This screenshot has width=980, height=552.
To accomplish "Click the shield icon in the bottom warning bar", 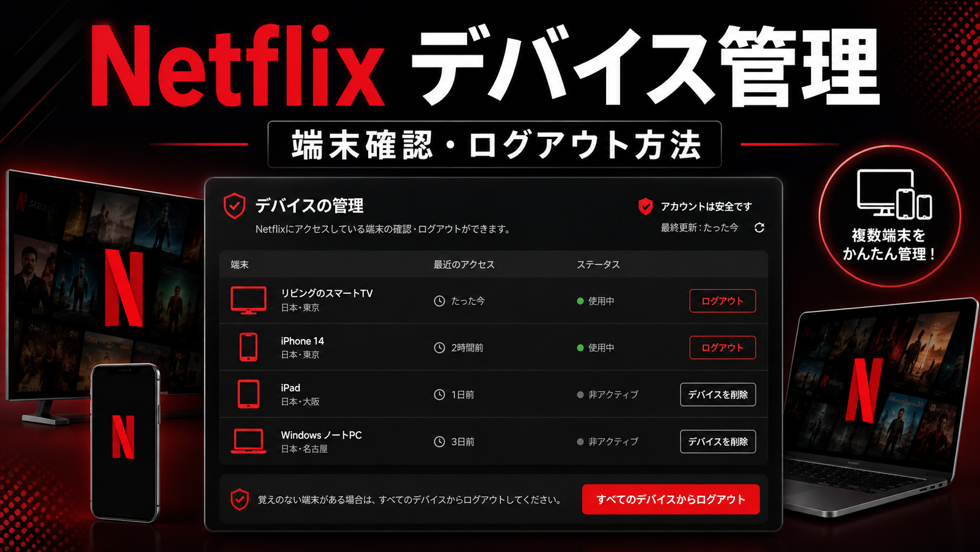I will (240, 500).
